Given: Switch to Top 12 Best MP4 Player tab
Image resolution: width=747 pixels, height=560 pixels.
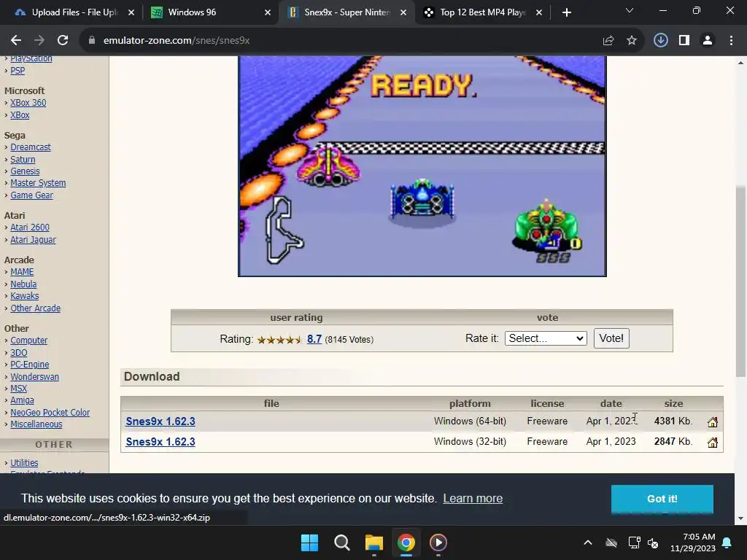Looking at the screenshot, I should click(483, 12).
